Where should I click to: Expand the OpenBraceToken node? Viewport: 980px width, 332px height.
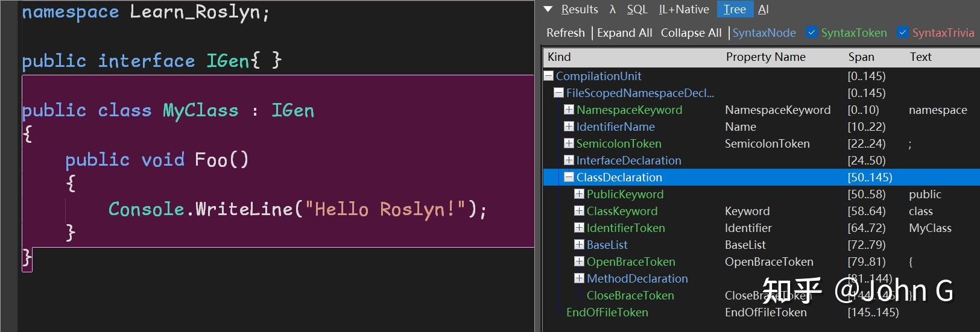pyautogui.click(x=579, y=262)
